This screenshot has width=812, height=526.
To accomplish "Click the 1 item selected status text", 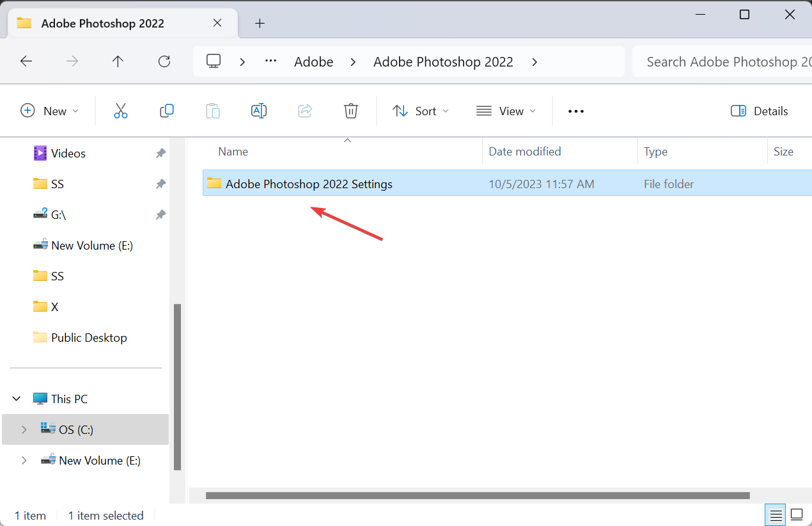I will [x=106, y=516].
